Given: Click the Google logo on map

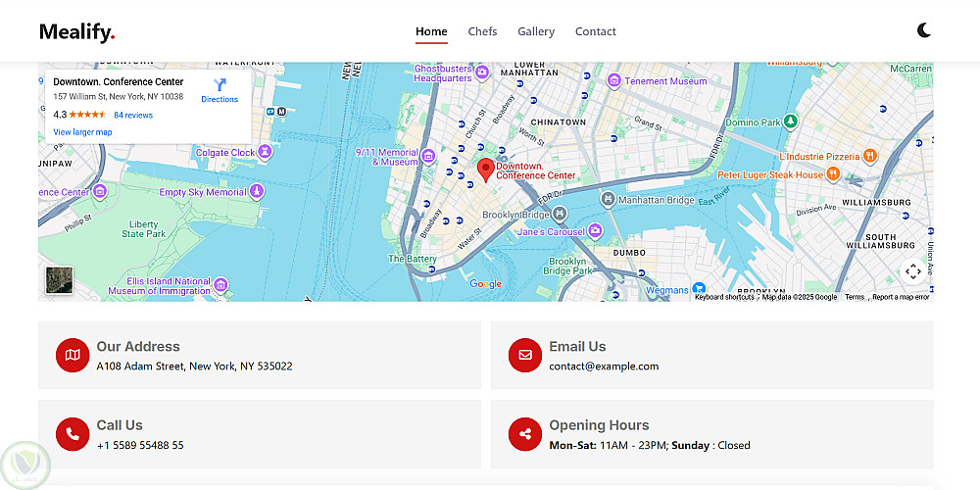Looking at the screenshot, I should tap(486, 284).
